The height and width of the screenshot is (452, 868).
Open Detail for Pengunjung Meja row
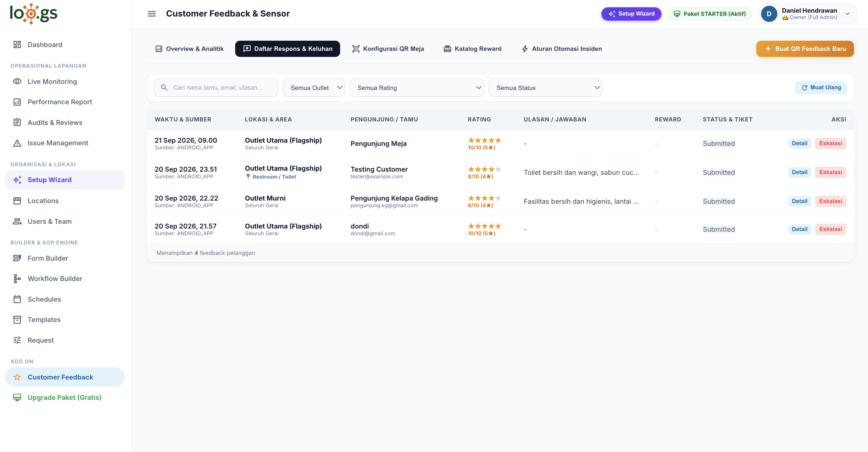(799, 143)
